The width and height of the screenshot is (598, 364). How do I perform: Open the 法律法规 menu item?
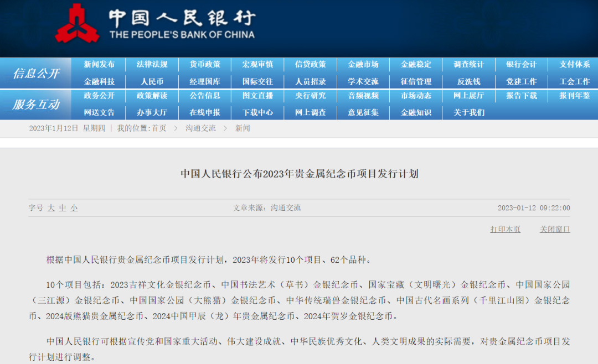152,64
